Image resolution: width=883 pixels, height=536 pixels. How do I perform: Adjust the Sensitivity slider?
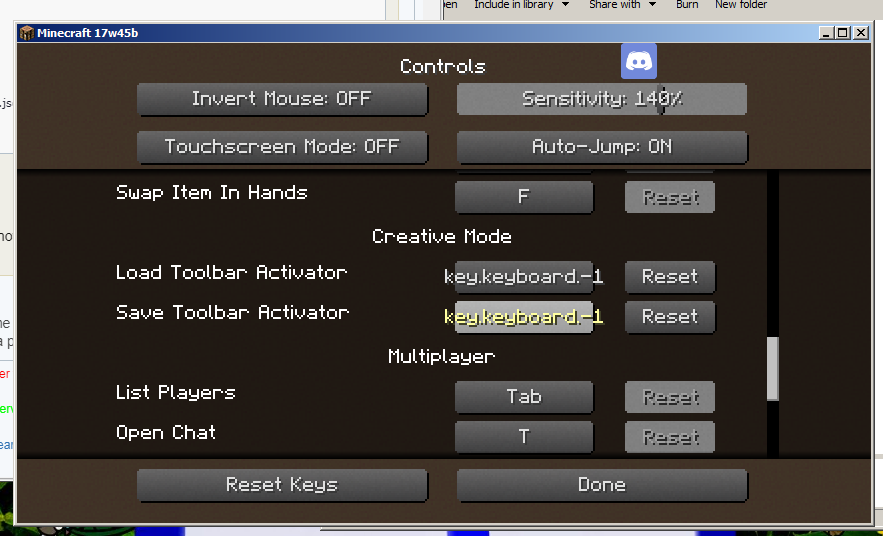pos(602,99)
